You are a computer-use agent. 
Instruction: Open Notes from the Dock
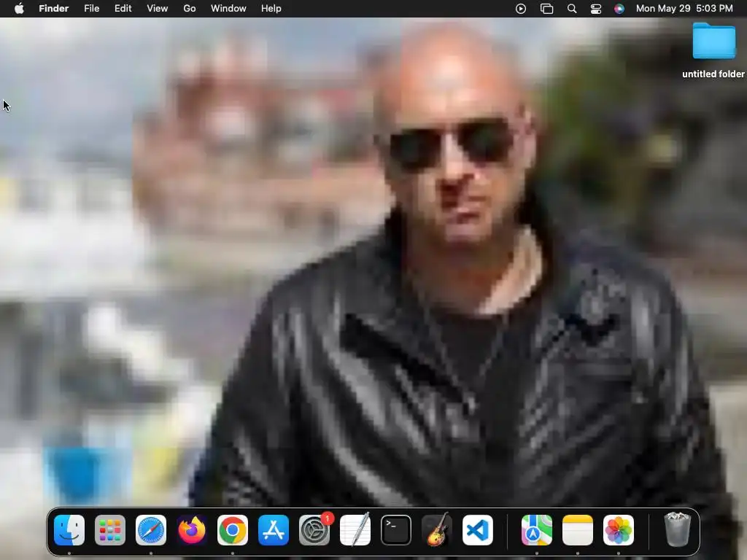tap(578, 530)
